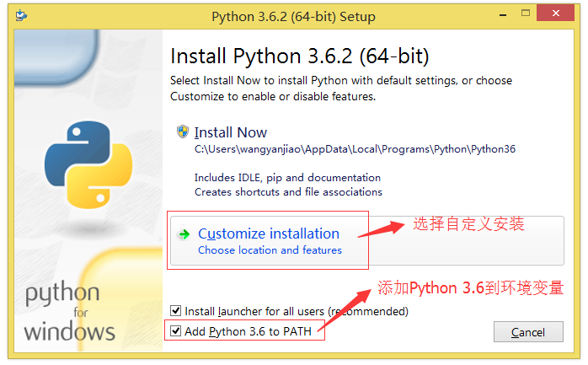This screenshot has width=588, height=365.
Task: Toggle the Add Python 3.6 to PATH checkbox
Action: click(x=175, y=331)
